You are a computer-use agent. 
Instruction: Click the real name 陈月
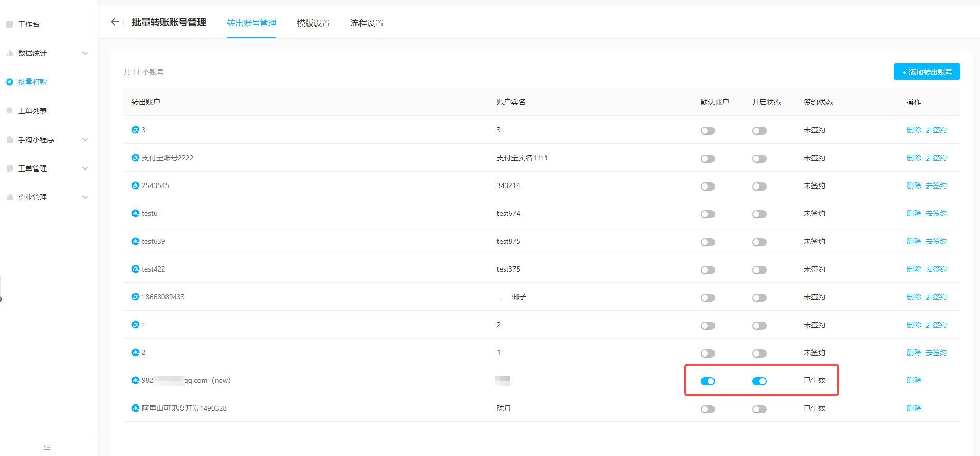point(504,408)
